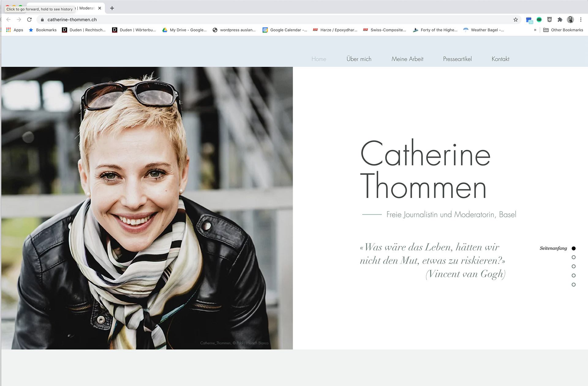
Task: Select the last page-section dot
Action: [574, 285]
